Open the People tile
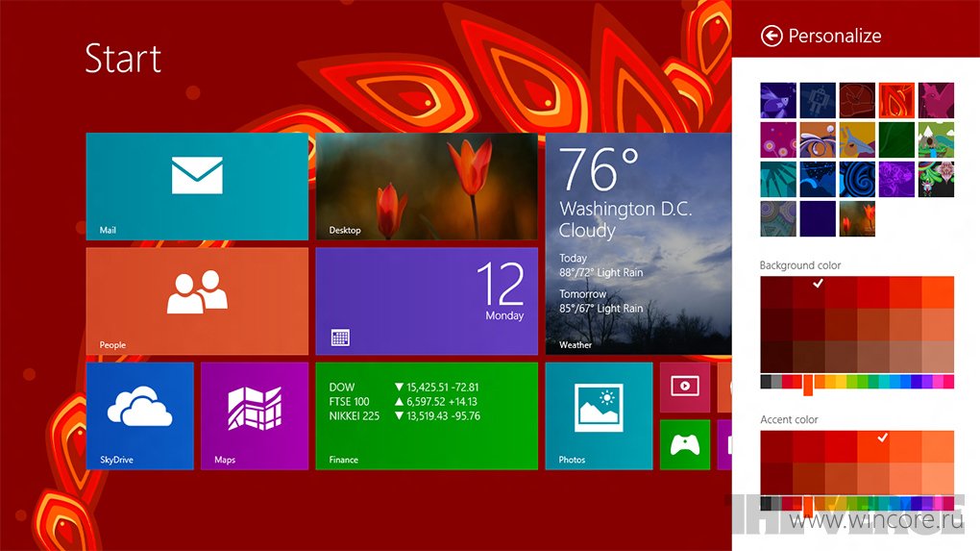980x551 pixels. point(197,301)
